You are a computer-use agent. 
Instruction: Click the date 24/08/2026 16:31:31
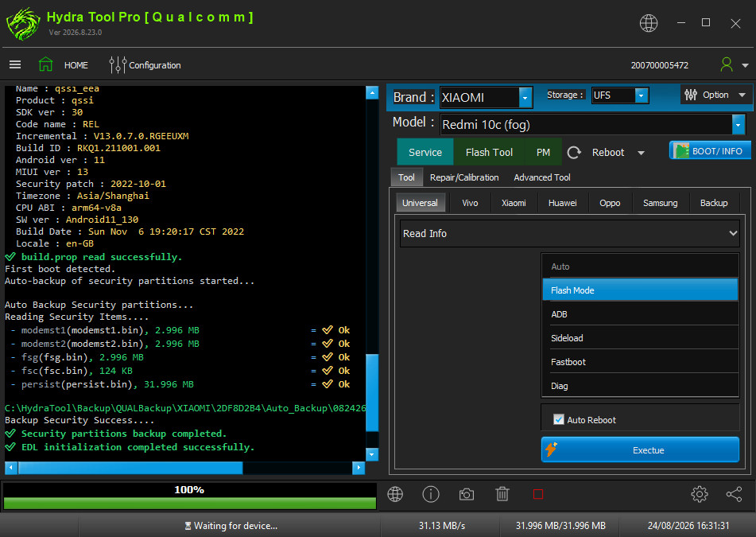pyautogui.click(x=688, y=525)
